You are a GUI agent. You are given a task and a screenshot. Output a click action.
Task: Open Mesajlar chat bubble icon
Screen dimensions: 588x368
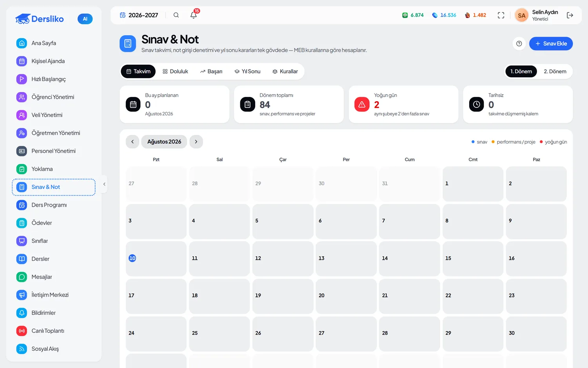coord(22,277)
